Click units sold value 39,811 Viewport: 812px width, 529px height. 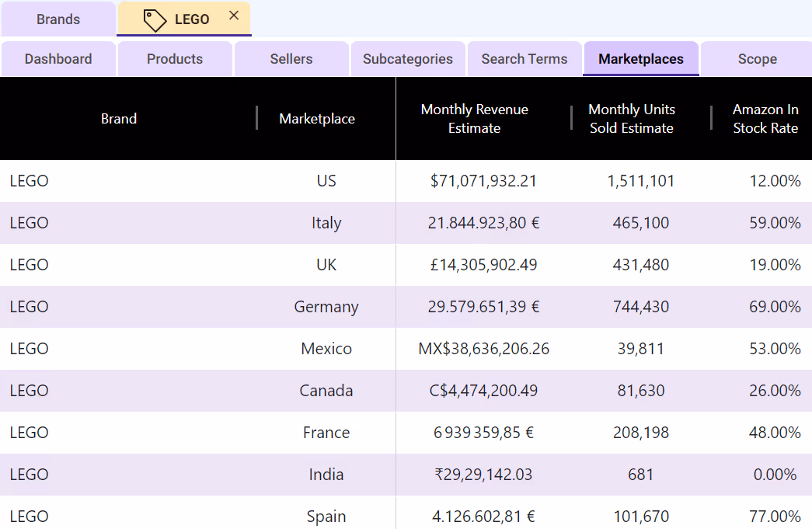[x=641, y=348]
